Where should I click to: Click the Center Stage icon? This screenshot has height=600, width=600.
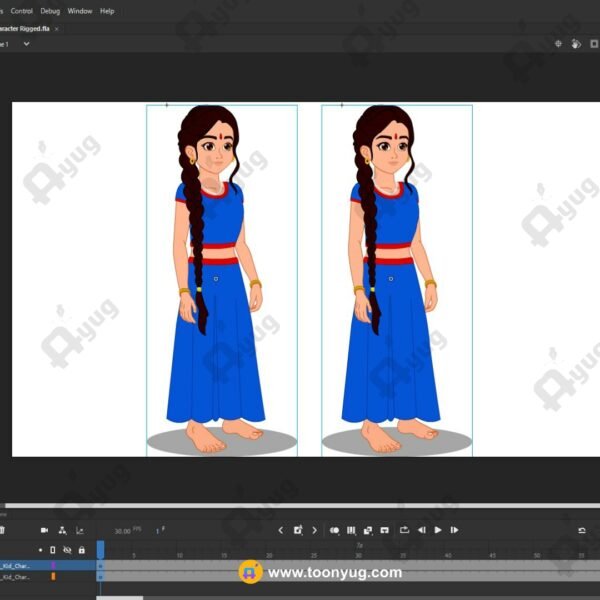[x=558, y=44]
